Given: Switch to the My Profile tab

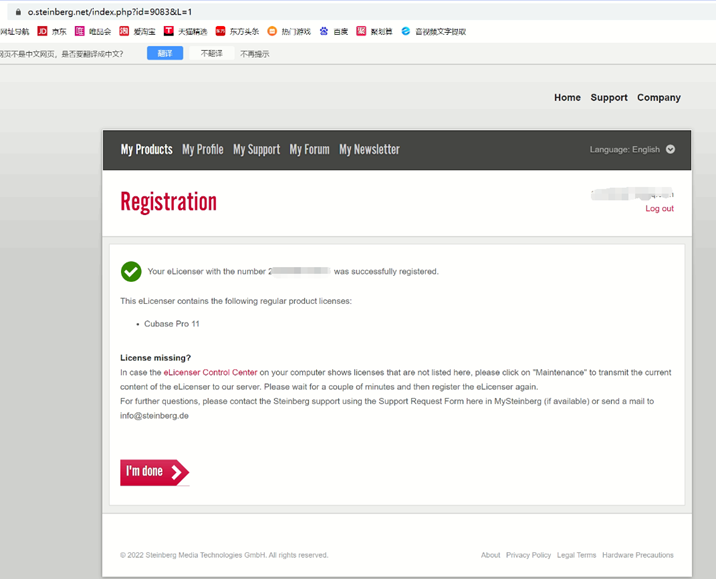Looking at the screenshot, I should pyautogui.click(x=202, y=149).
